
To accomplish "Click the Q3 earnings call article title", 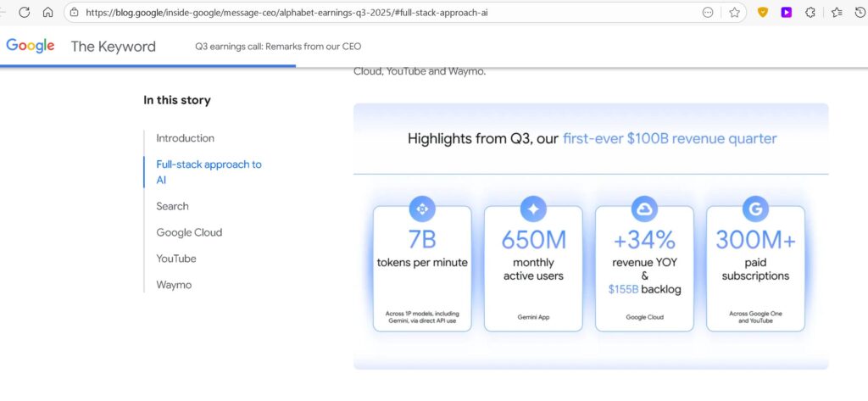I will tap(278, 47).
